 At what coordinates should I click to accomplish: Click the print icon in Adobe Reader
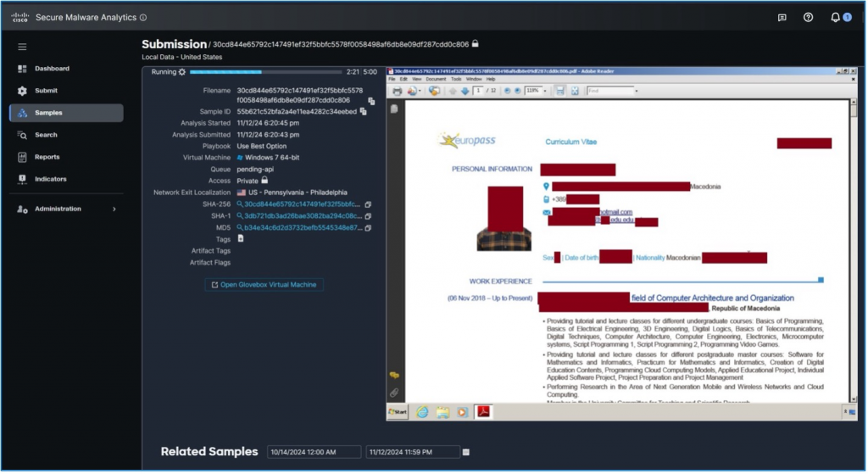click(x=397, y=91)
